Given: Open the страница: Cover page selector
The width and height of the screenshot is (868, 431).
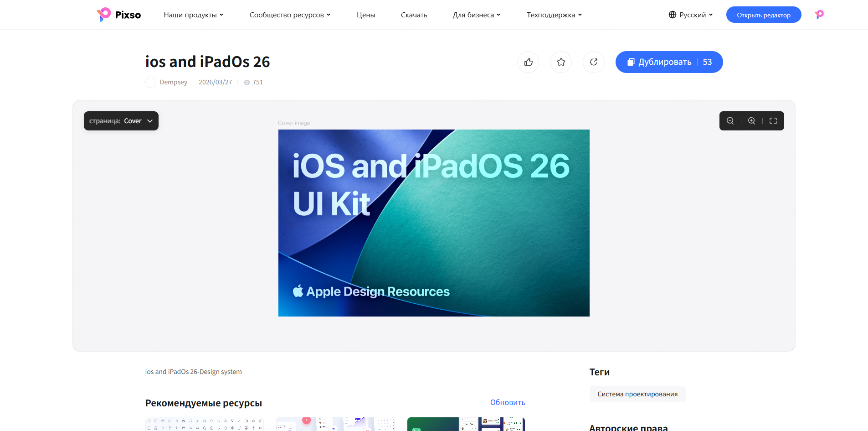Looking at the screenshot, I should pos(121,121).
